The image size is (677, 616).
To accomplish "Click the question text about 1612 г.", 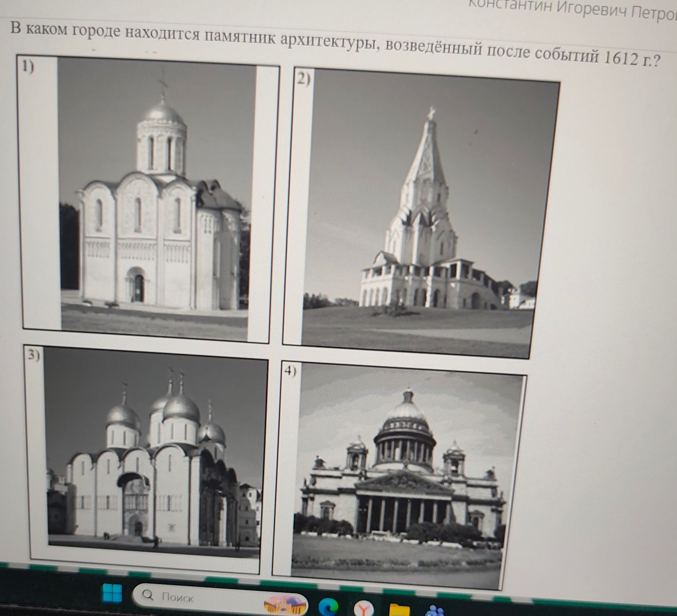I will click(335, 45).
